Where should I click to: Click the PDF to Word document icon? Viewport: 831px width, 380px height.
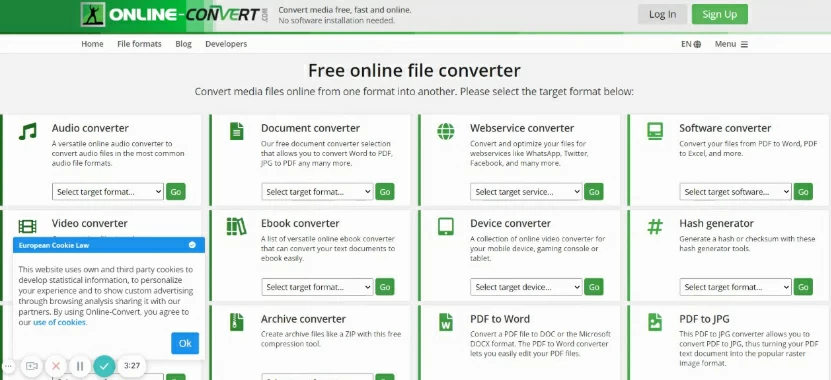pos(446,322)
